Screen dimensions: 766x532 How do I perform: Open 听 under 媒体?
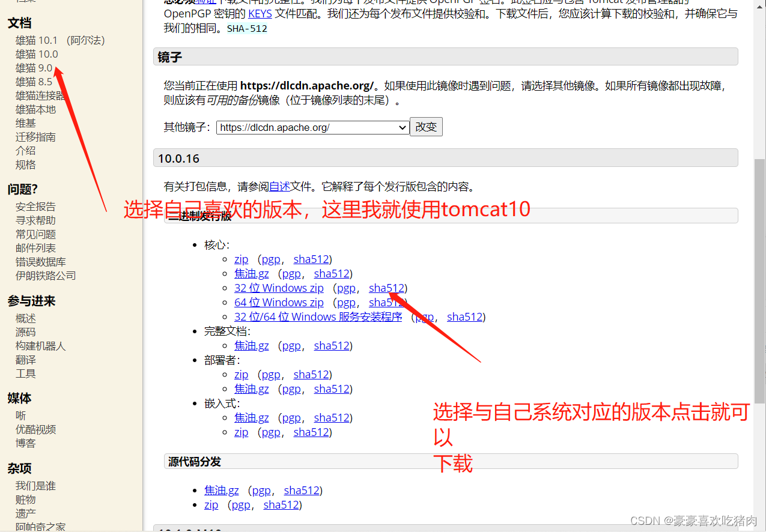pos(21,416)
